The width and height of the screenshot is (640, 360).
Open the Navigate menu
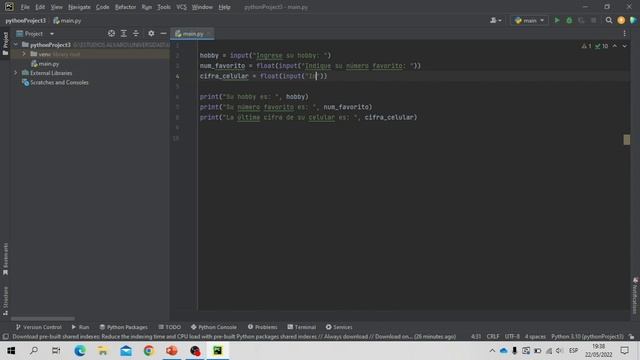coord(79,7)
